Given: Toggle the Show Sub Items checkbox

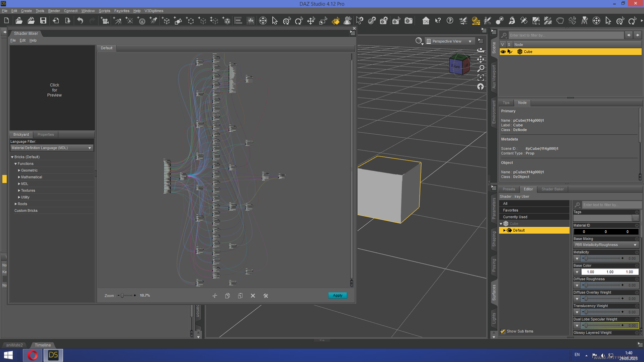Looking at the screenshot, I should [503, 331].
